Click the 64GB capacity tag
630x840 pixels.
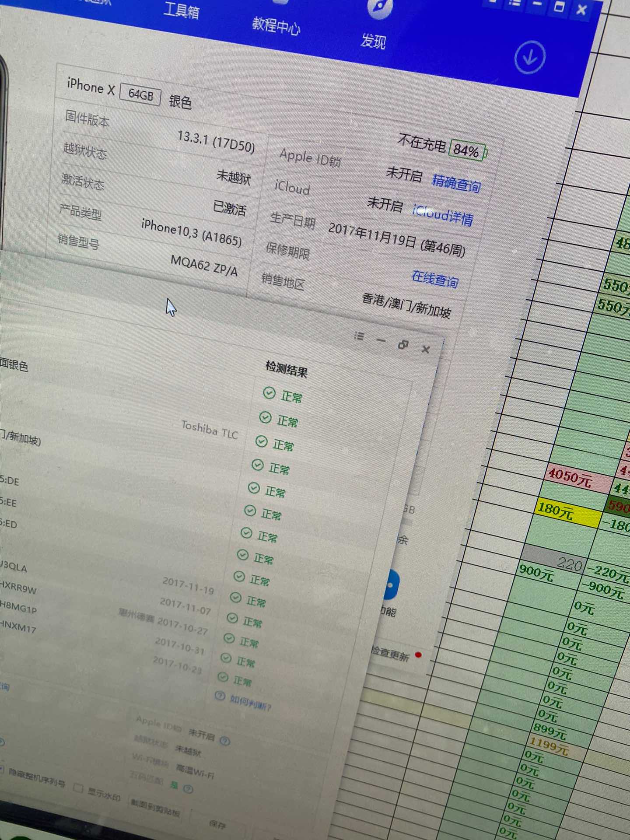pos(141,94)
